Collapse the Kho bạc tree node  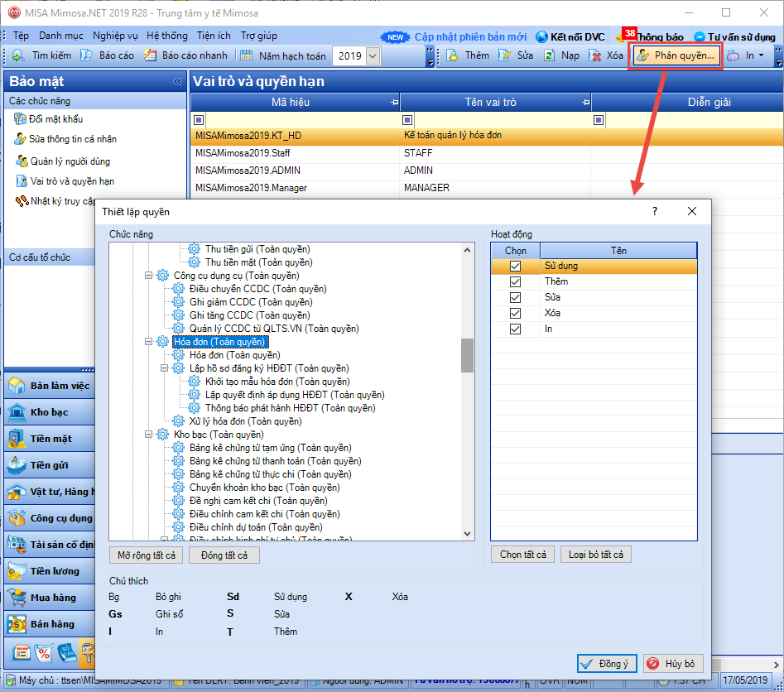[x=148, y=435]
